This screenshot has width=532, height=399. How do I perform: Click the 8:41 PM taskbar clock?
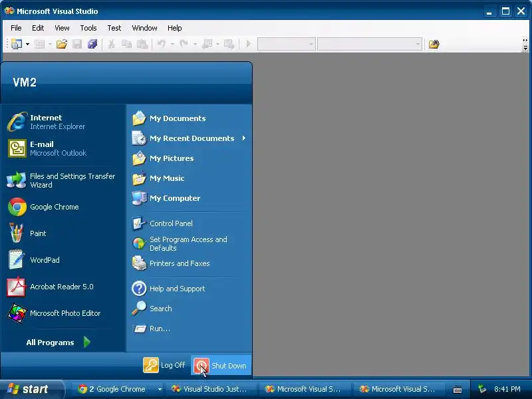tap(507, 389)
